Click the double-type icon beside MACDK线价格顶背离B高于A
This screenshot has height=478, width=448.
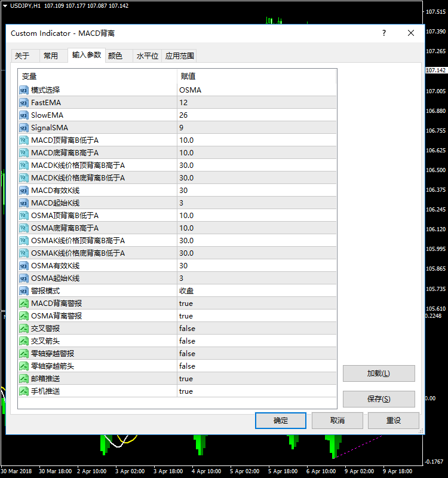point(24,166)
